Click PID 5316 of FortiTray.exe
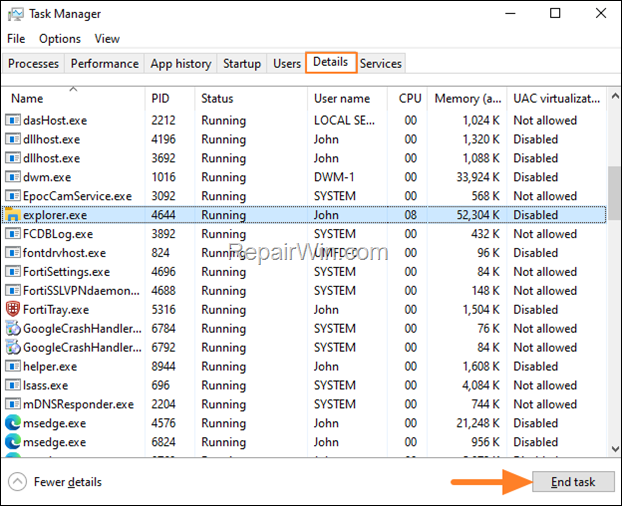This screenshot has height=506, width=622. click(x=163, y=309)
